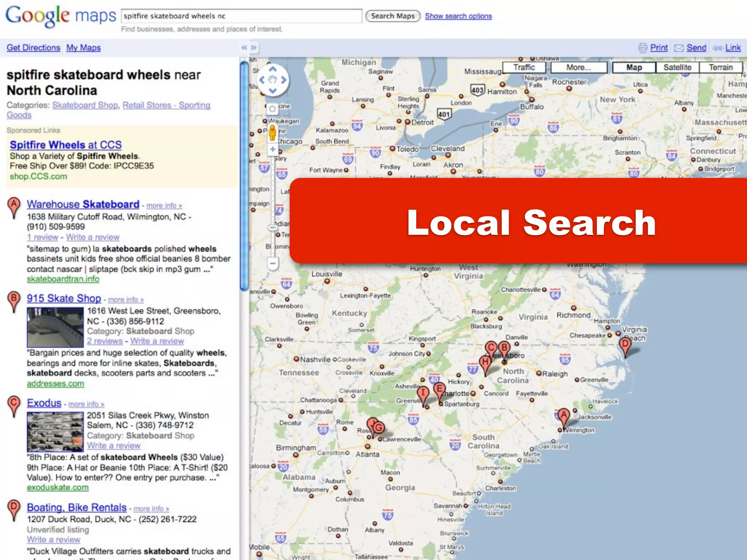Visit addresses.com link

point(55,384)
